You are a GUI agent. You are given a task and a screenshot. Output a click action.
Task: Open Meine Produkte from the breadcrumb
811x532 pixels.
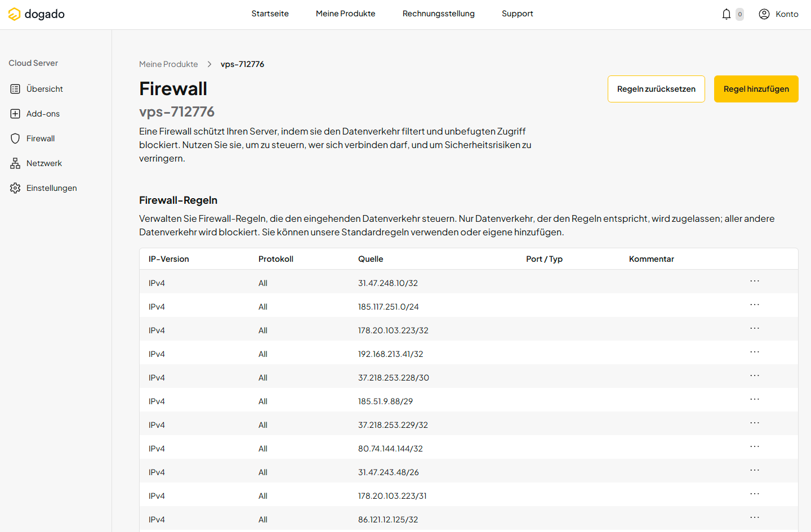[168, 64]
